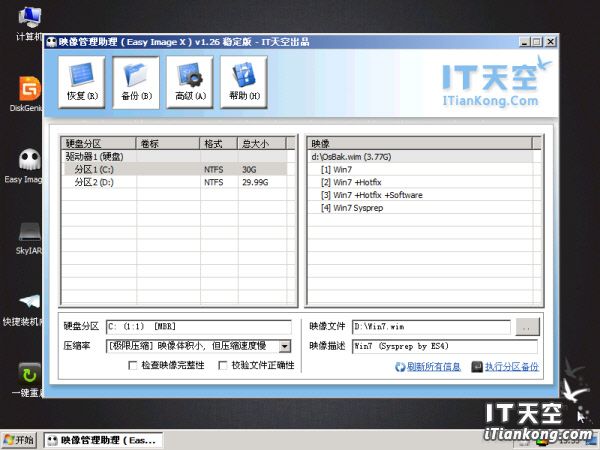Click the 总大小 column header

262,143
